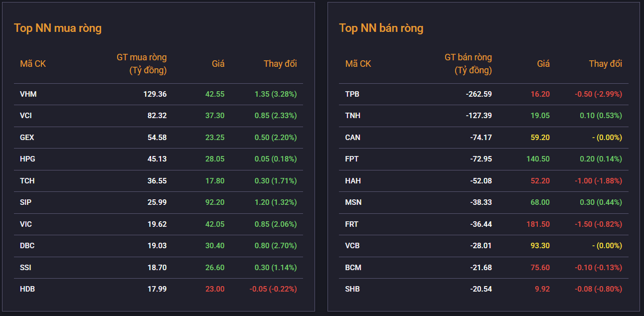Image resolution: width=644 pixels, height=316 pixels.
Task: Click HAH net sell value -52.08
Action: (x=481, y=181)
